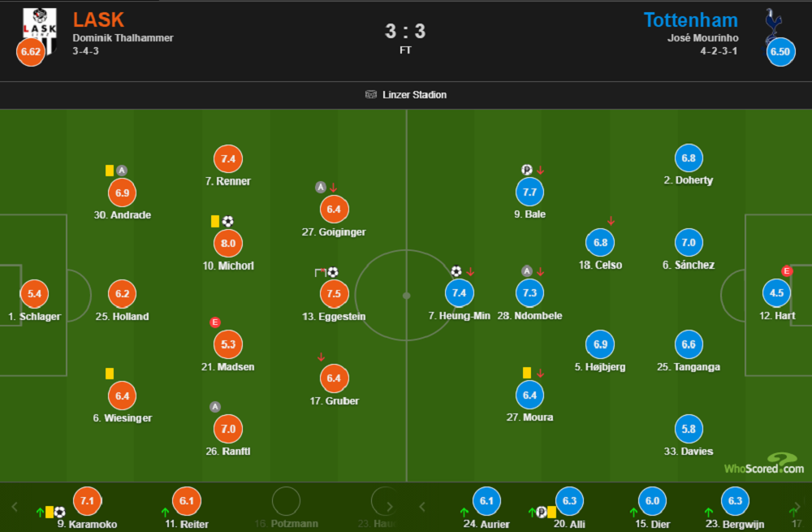This screenshot has height=532, width=812.
Task: Click the WhoScored.com logo
Action: [x=764, y=464]
